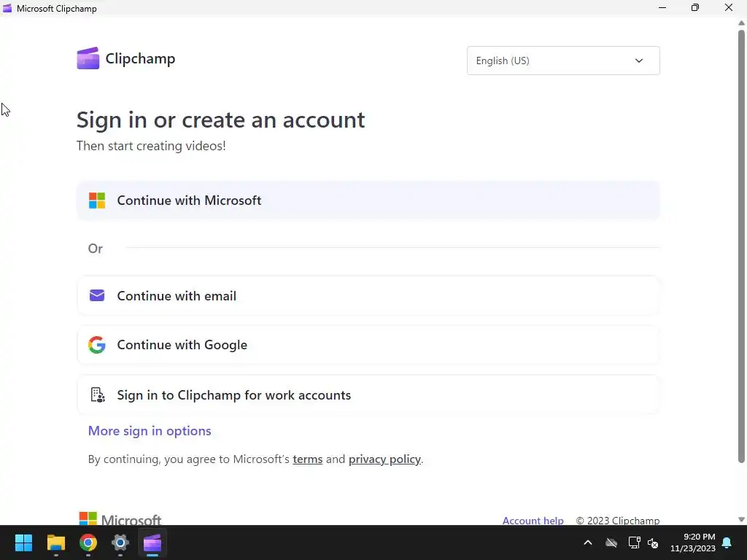The image size is (747, 560).
Task: Open the notifications bell icon
Action: click(727, 542)
